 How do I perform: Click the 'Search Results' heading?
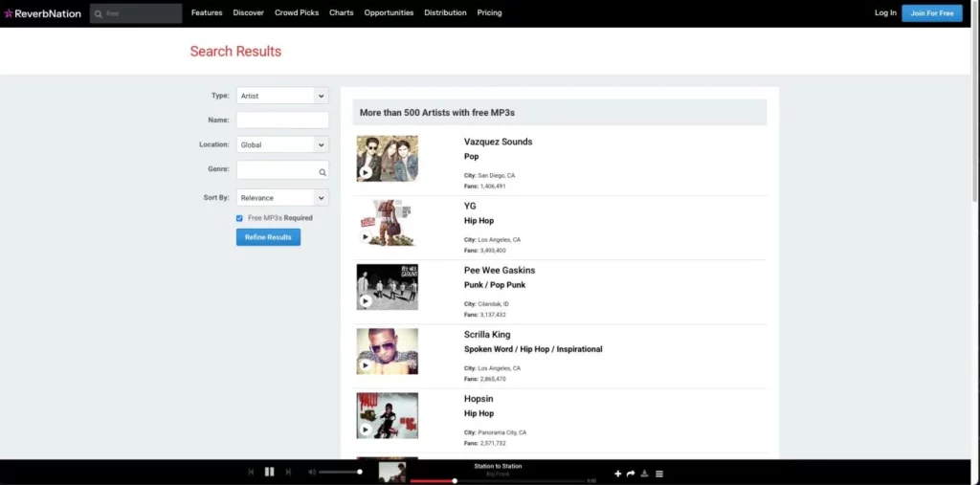coord(235,52)
